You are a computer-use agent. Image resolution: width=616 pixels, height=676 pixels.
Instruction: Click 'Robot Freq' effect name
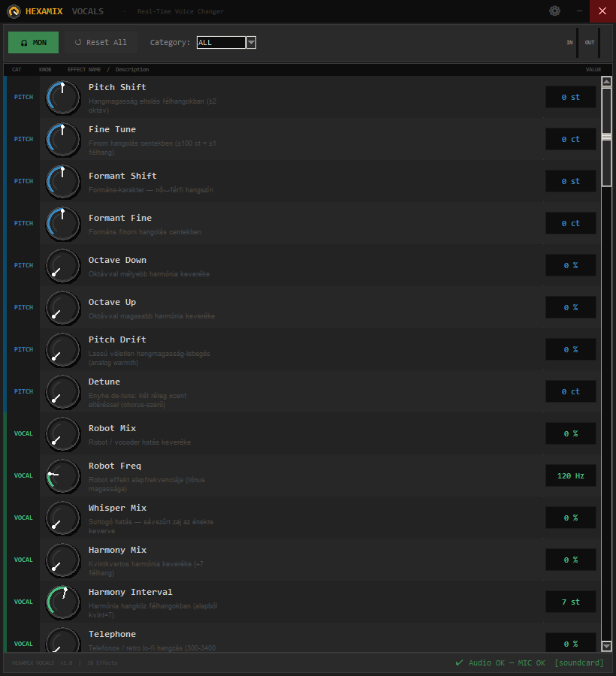coord(115,466)
